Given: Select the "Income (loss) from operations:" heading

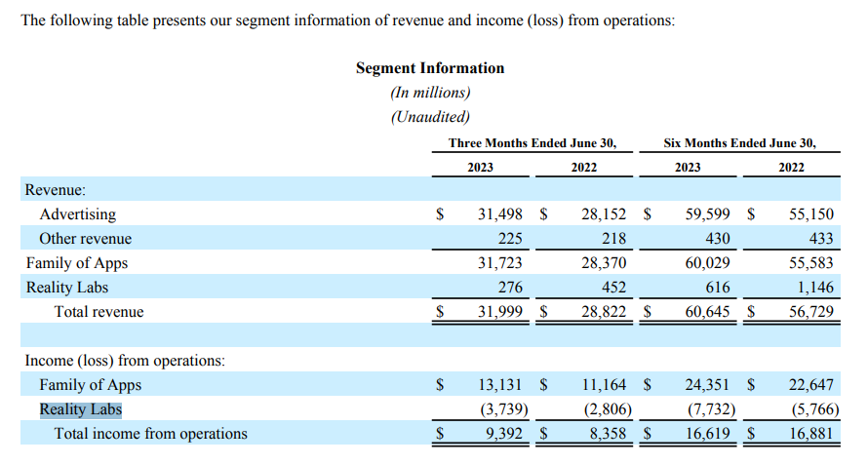Looking at the screenshot, I should 124,361.
